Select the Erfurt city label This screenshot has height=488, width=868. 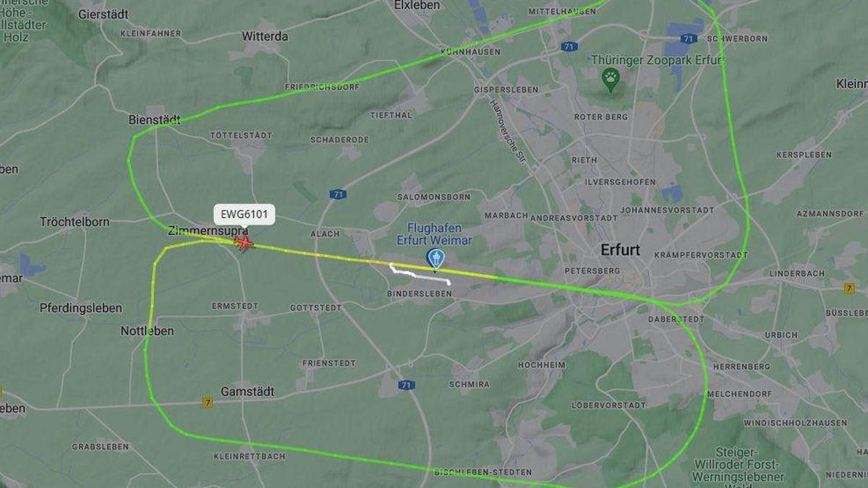pyautogui.click(x=621, y=249)
